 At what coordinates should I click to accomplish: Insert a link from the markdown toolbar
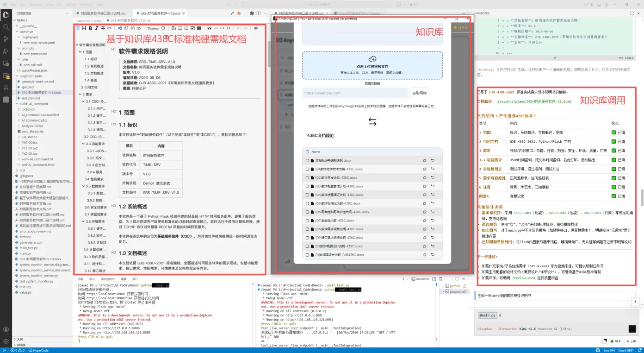click(x=109, y=28)
